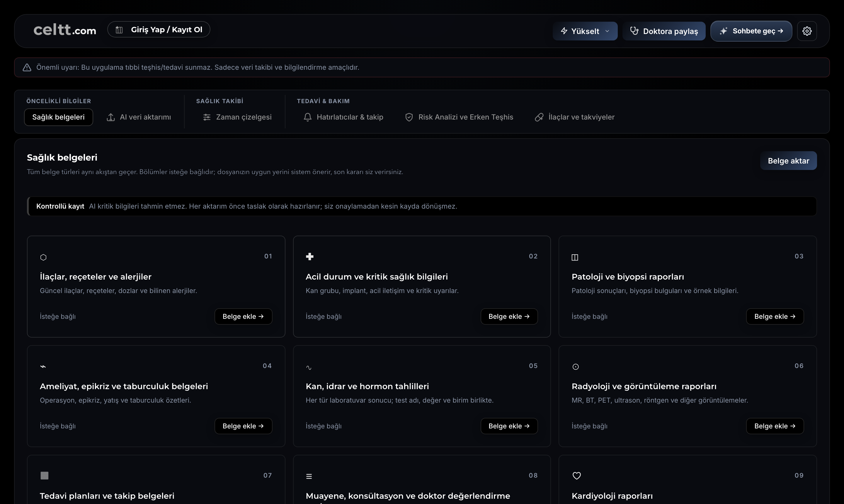Viewport: 844px width, 504px height.
Task: Click the 'TEDAVİ & BAKIM' group label
Action: [323, 101]
